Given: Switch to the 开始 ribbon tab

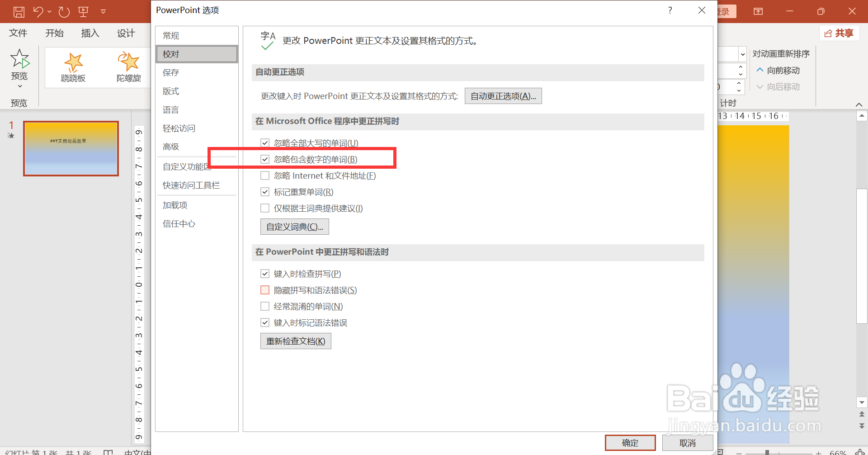Looking at the screenshot, I should click(54, 33).
